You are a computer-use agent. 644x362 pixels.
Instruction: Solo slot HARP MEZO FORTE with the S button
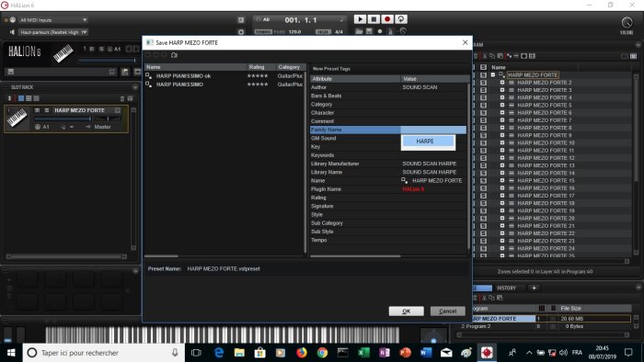point(46,110)
